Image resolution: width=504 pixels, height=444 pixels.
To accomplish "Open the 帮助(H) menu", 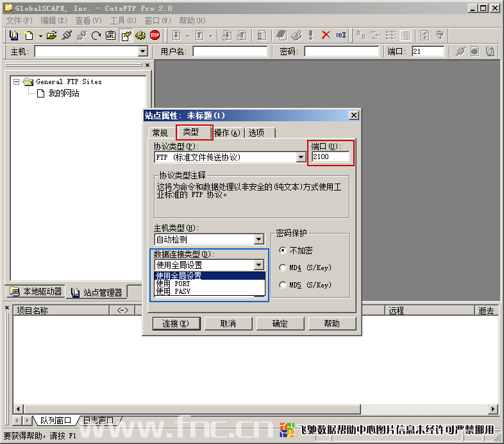I will point(192,21).
